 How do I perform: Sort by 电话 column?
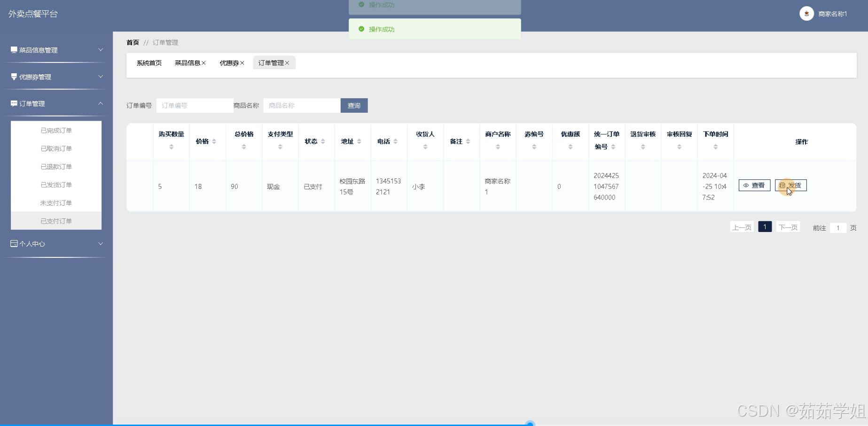click(395, 141)
